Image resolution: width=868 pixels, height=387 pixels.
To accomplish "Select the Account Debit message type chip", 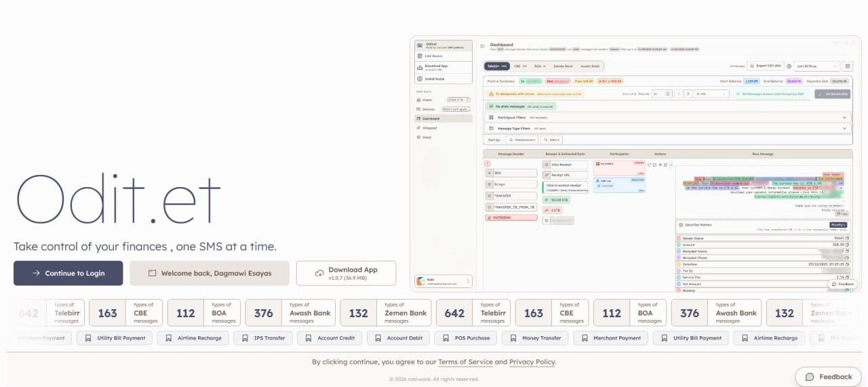I will 398,338.
